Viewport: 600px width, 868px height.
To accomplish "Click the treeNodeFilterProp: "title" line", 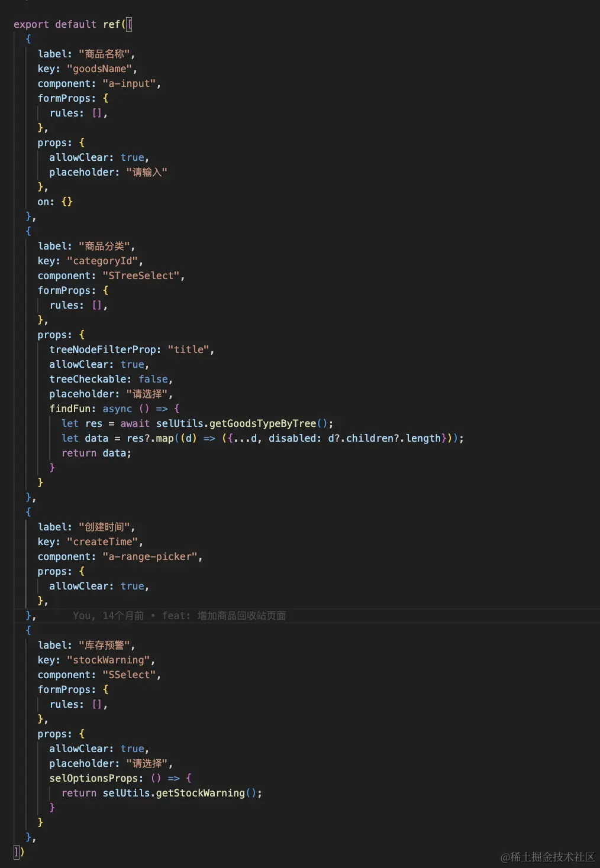I will click(132, 349).
